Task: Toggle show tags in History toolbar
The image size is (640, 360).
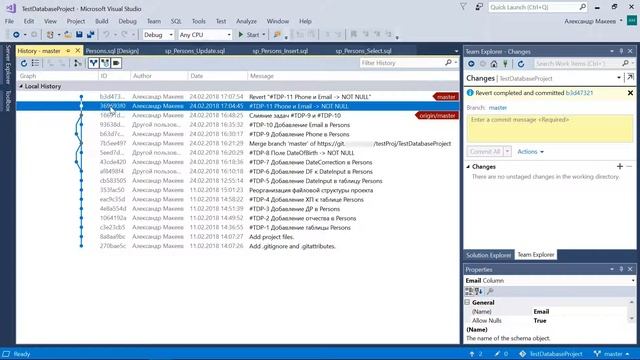Action: tap(116, 63)
